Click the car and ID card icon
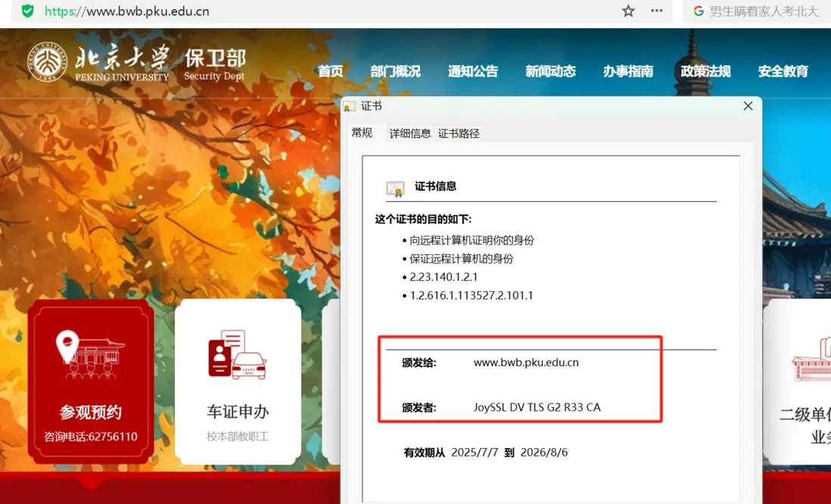The height and width of the screenshot is (504, 831). [x=237, y=354]
